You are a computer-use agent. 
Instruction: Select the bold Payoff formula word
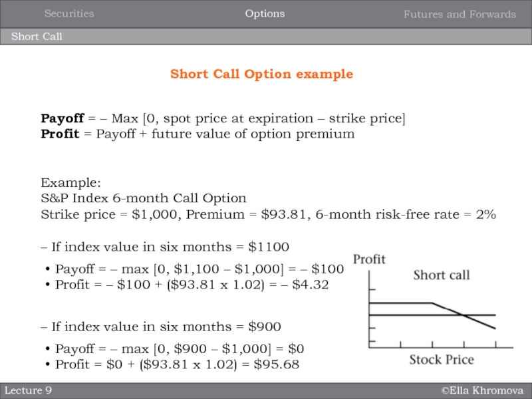[62, 118]
